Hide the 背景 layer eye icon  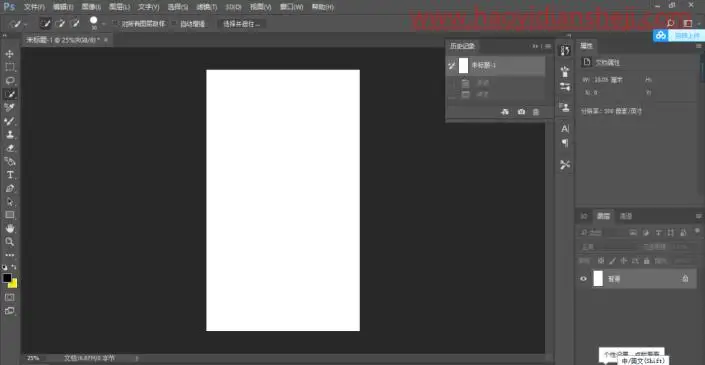pos(584,279)
